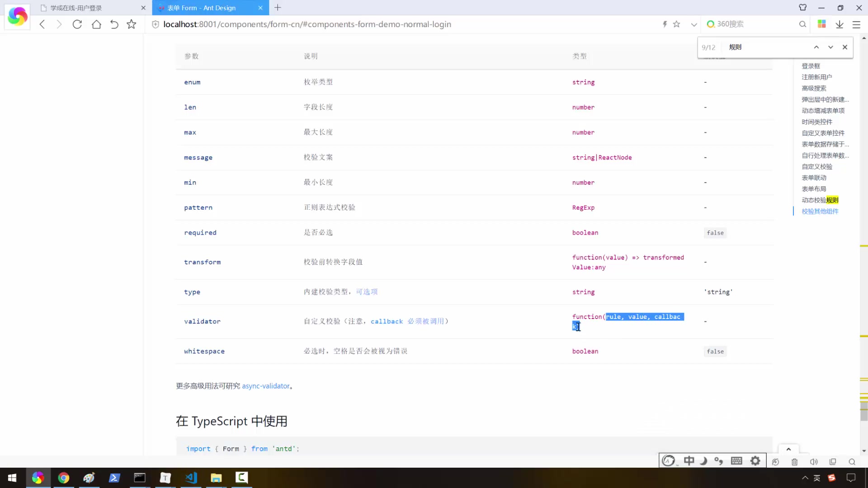
Task: Click the accelerator icon in browser status bar
Action: click(x=775, y=462)
